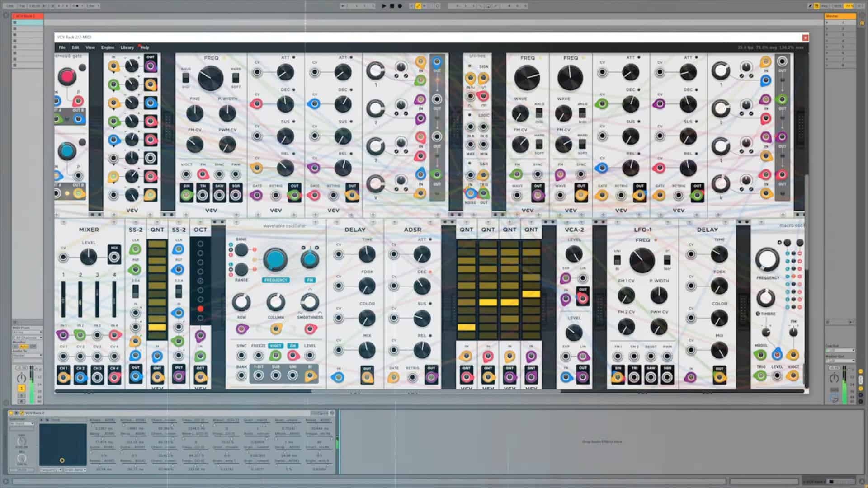Toggle the ANLG/DIGI switch on first VCO
The image size is (868, 488).
186,78
